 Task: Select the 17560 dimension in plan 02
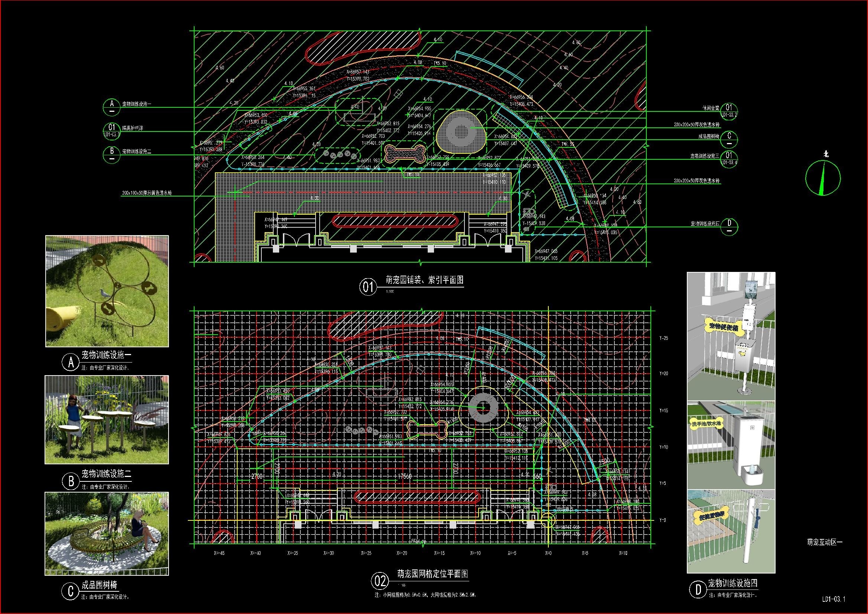point(405,476)
